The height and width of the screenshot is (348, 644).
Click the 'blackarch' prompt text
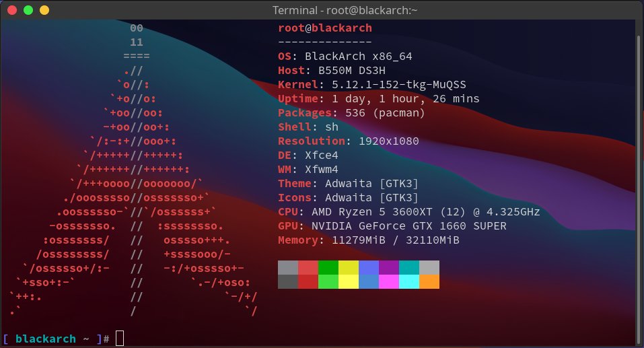click(46, 339)
